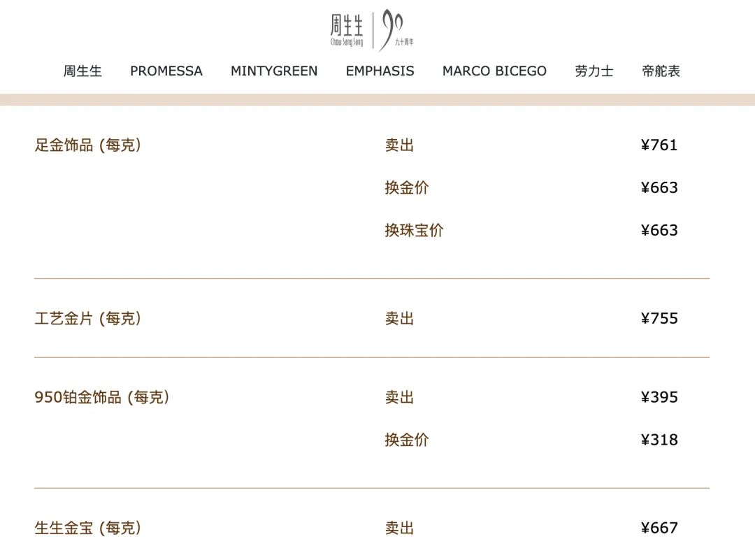Select the 劳力士 (Rolex) menu item
755x560 pixels.
tap(593, 71)
